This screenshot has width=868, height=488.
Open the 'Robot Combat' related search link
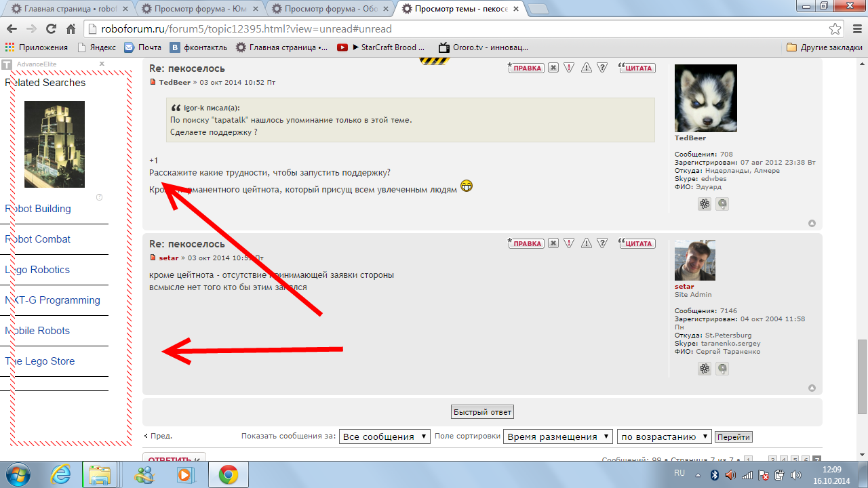38,239
